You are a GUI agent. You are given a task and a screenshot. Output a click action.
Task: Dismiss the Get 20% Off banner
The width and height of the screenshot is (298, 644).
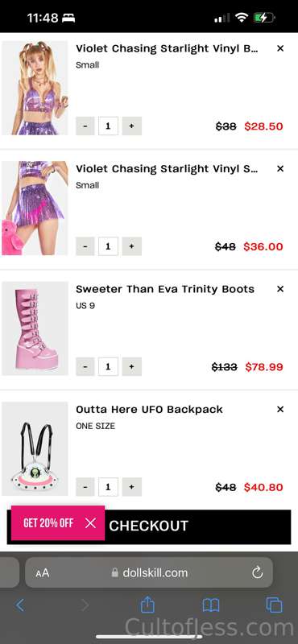pos(90,522)
